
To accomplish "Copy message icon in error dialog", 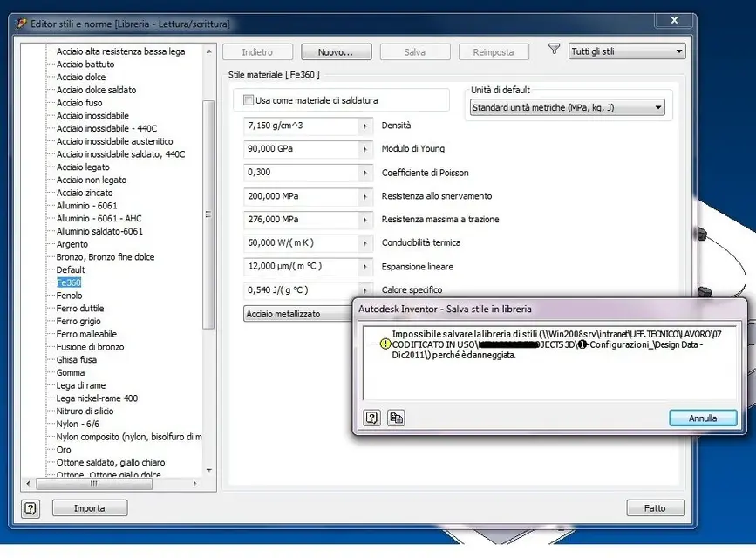I will pyautogui.click(x=397, y=418).
